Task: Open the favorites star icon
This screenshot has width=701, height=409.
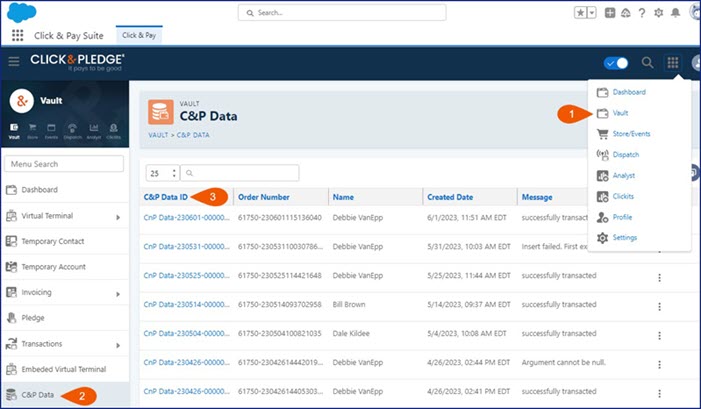Action: 580,13
